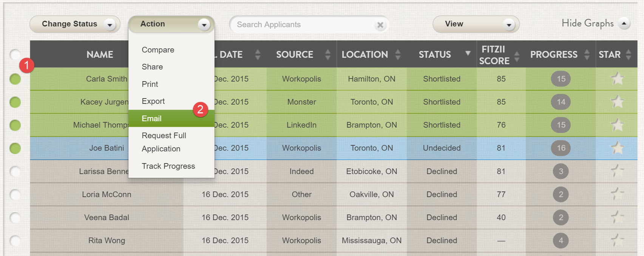Sort by Star column arrows

point(628,55)
